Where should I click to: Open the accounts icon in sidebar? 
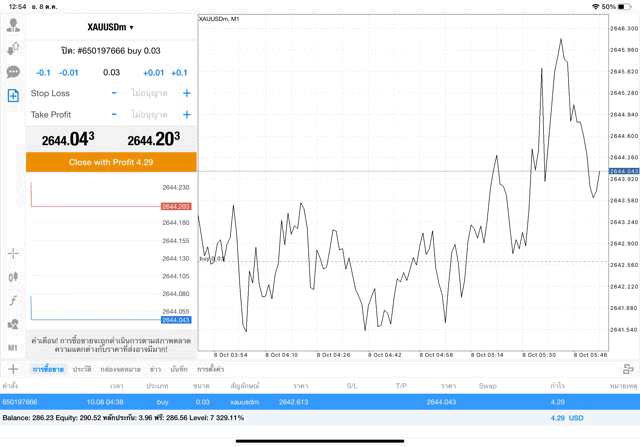click(13, 24)
